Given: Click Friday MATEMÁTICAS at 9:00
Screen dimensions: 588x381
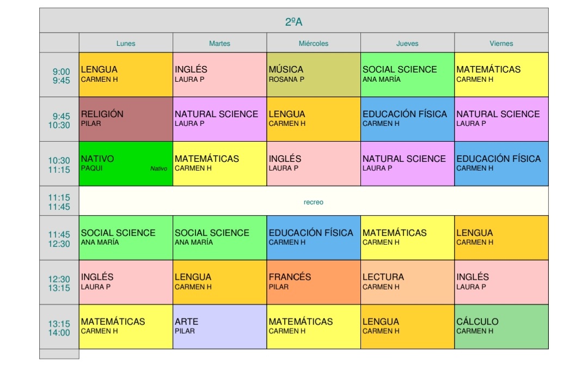Looking at the screenshot, I should [x=501, y=74].
